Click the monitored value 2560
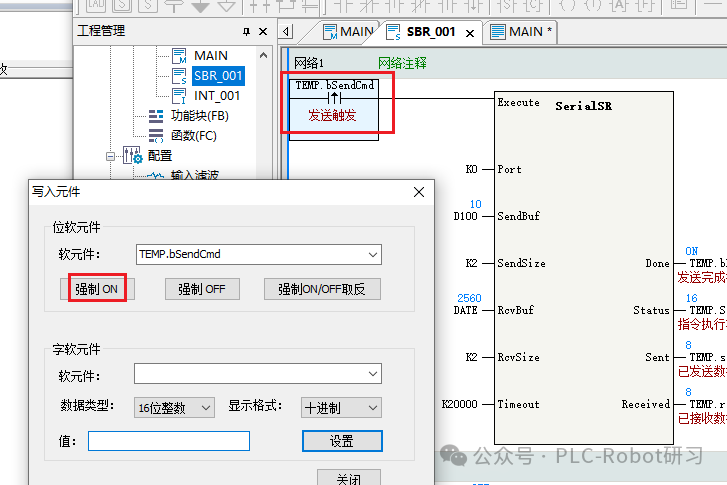The image size is (727, 485). 469,298
